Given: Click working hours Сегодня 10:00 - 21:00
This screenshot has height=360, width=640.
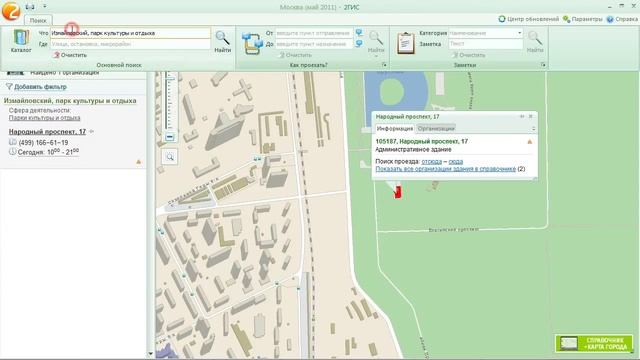Looking at the screenshot, I should tap(49, 152).
